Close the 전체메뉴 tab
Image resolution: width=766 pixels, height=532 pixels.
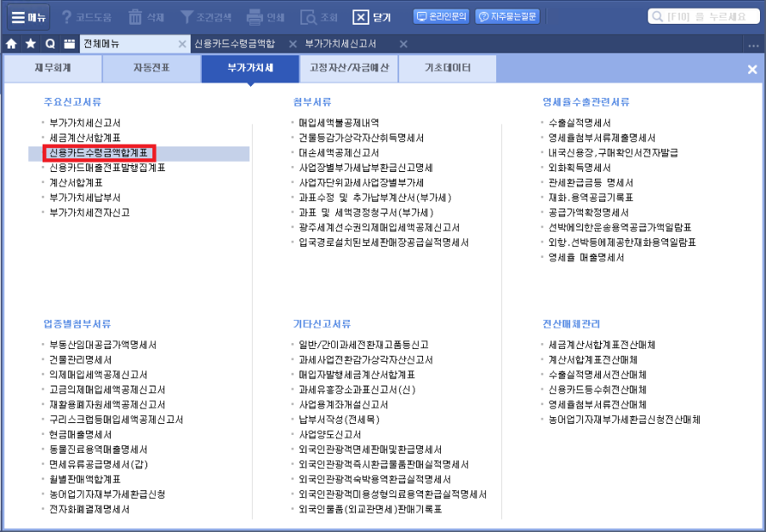pyautogui.click(x=182, y=44)
